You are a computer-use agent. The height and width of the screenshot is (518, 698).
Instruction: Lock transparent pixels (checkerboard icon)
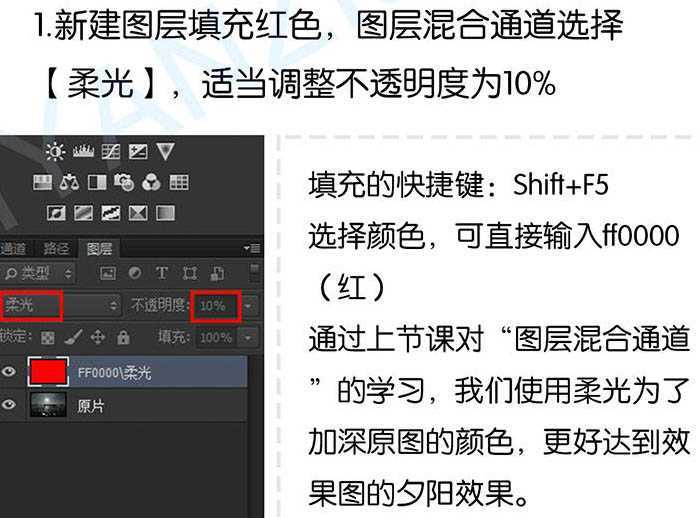(x=48, y=338)
